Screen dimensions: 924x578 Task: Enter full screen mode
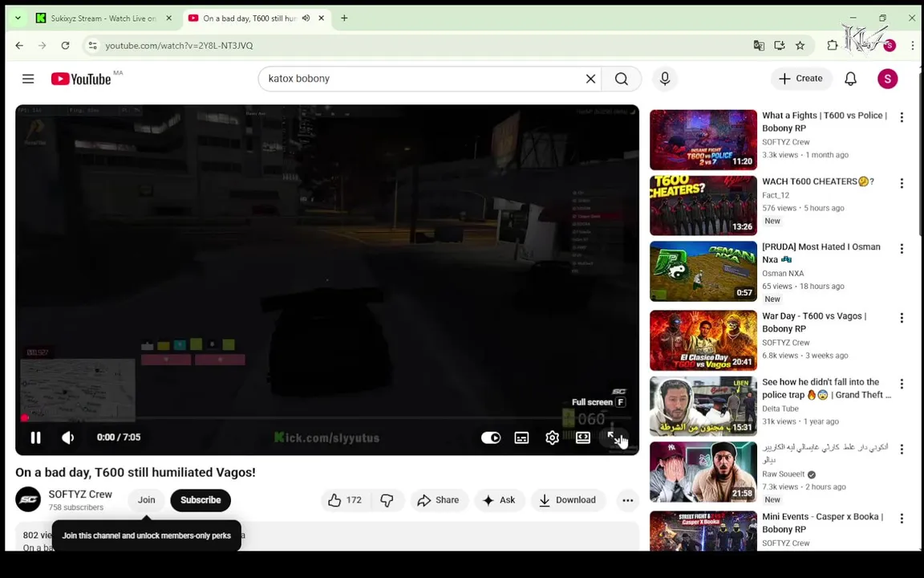click(614, 438)
